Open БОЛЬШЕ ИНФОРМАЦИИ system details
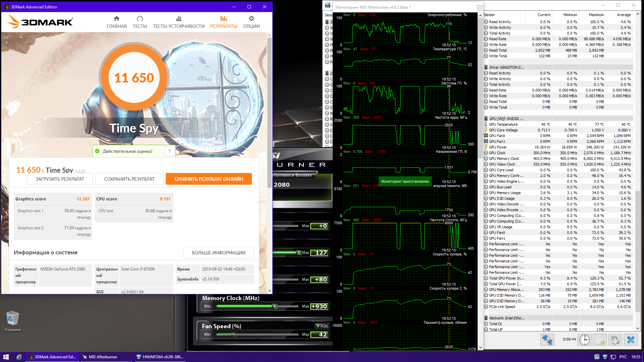The height and width of the screenshot is (362, 644). [x=218, y=253]
